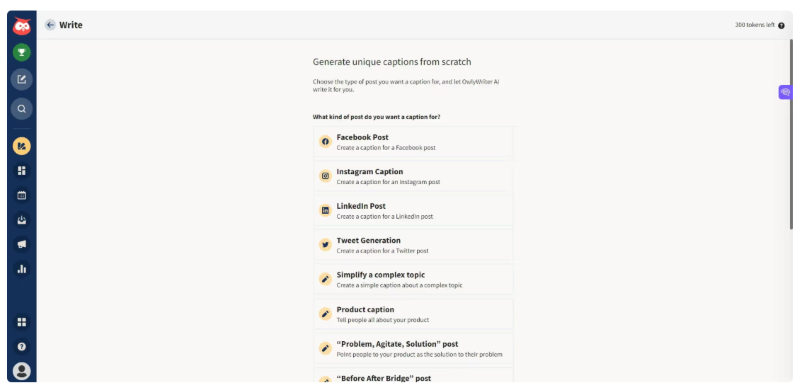Click the pencil icon beside Product caption
The image size is (800, 388).
(325, 314)
